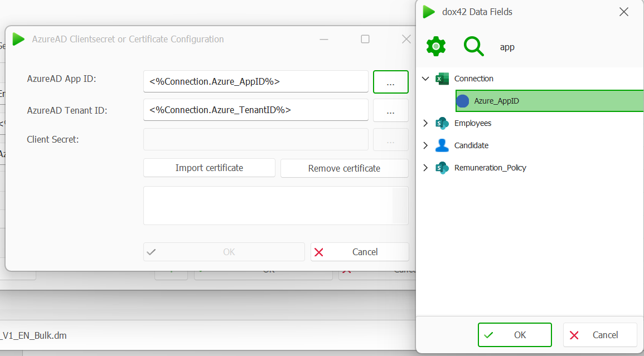644x356 pixels.
Task: Collapse the Connection tree node
Action: pyautogui.click(x=425, y=79)
